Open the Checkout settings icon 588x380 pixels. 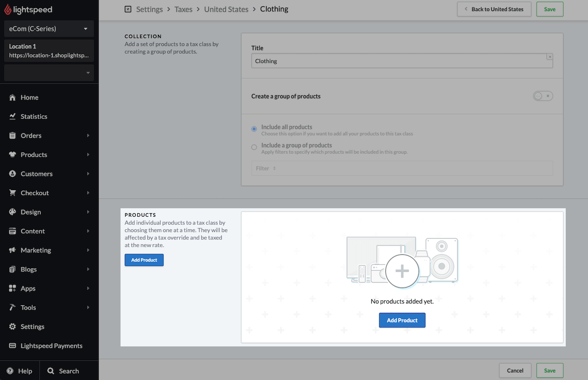[x=13, y=192]
